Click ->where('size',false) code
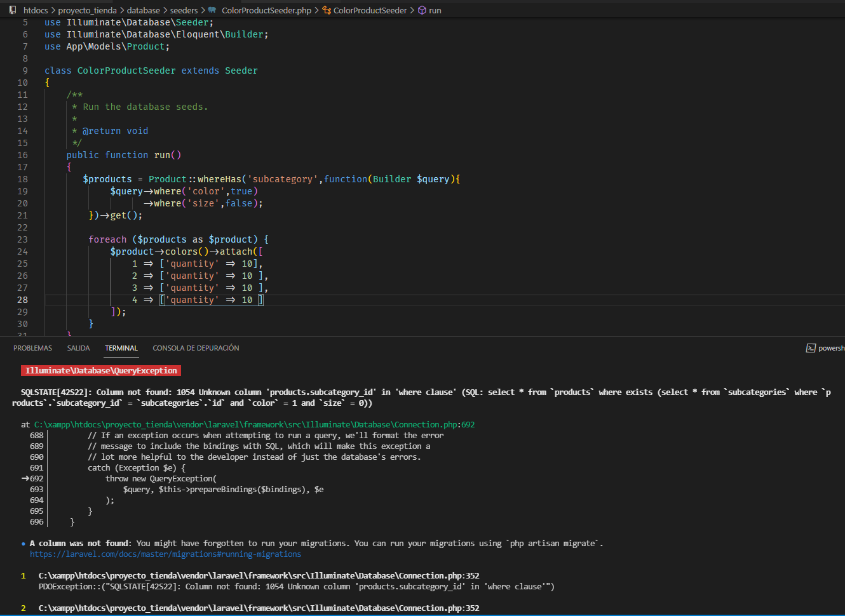Screen dimensions: 845x616 click(203, 203)
